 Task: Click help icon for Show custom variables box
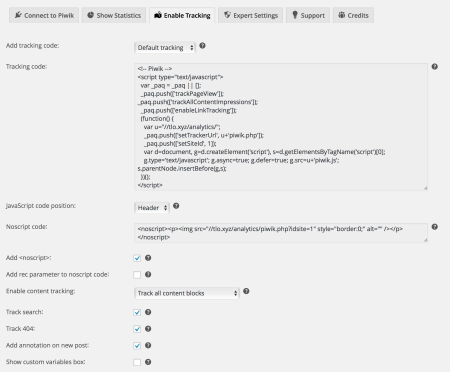(148, 362)
